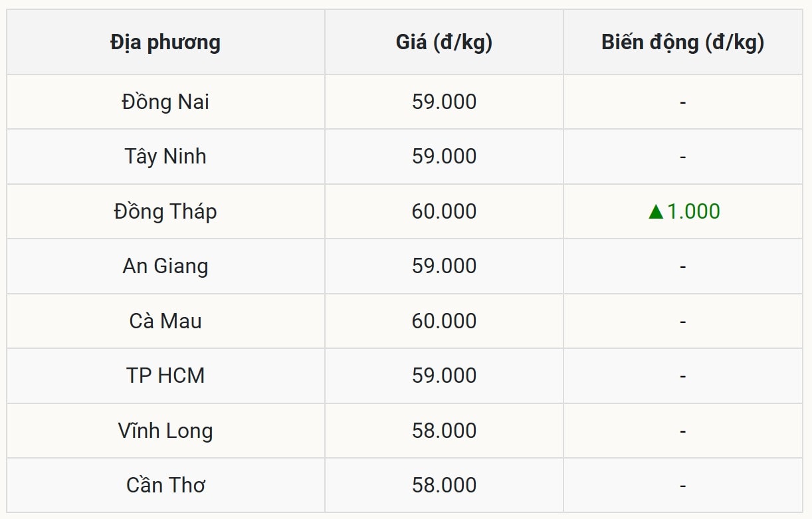This screenshot has height=519, width=812.
Task: Click the 1.000 change value in green
Action: click(x=693, y=212)
